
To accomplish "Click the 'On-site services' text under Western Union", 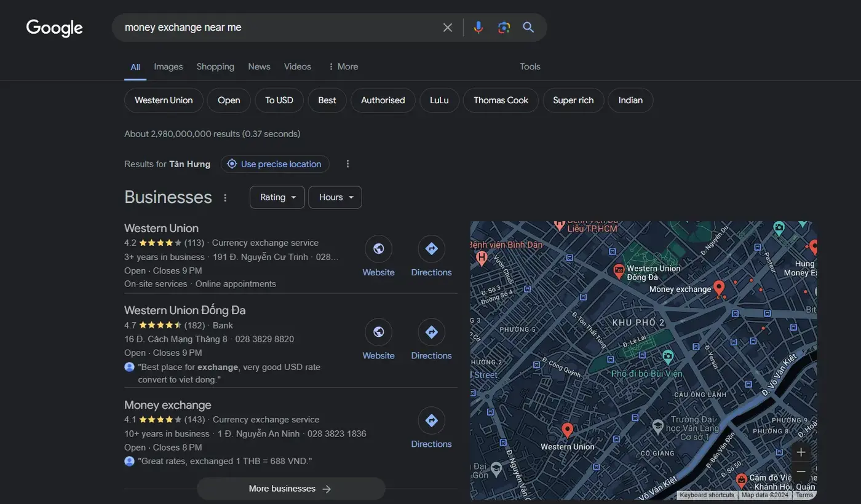I will click(156, 284).
